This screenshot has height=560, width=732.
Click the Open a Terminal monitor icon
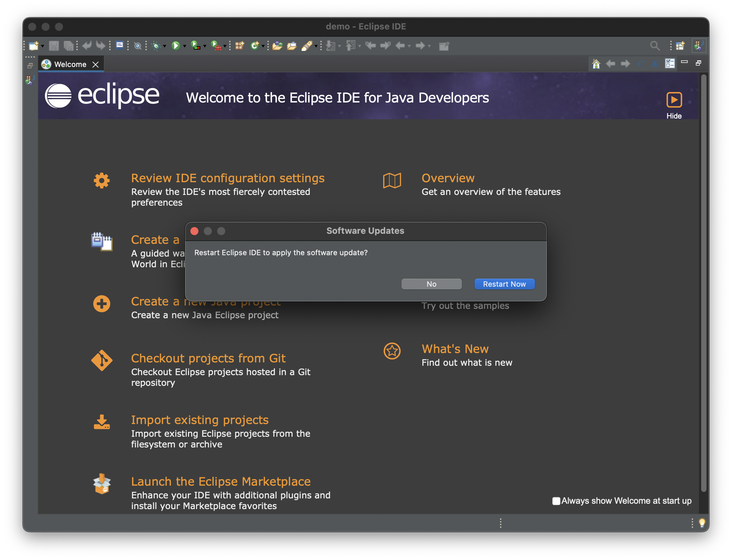tap(120, 46)
